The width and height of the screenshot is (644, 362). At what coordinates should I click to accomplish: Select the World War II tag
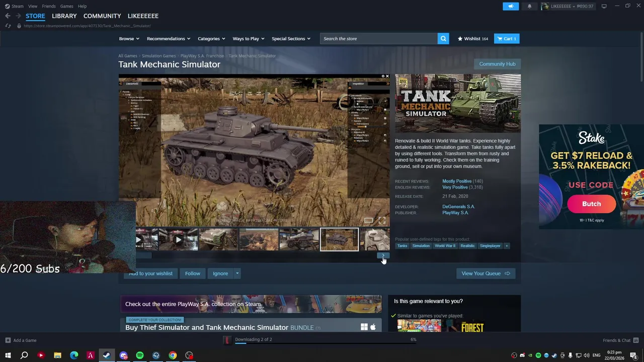pos(445,246)
